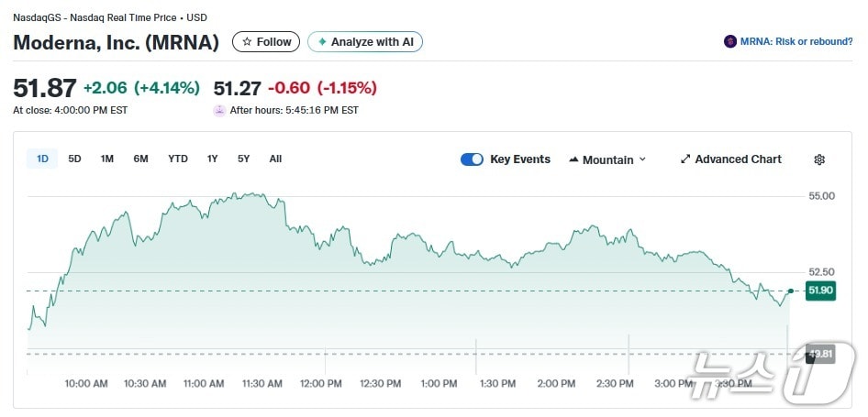Click the Moderna, Inc. (MRNA) heading
868x417 pixels.
117,42
